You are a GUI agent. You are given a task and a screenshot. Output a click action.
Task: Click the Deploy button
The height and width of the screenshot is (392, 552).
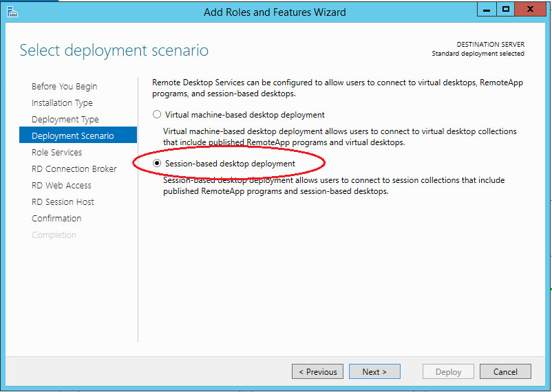click(448, 371)
